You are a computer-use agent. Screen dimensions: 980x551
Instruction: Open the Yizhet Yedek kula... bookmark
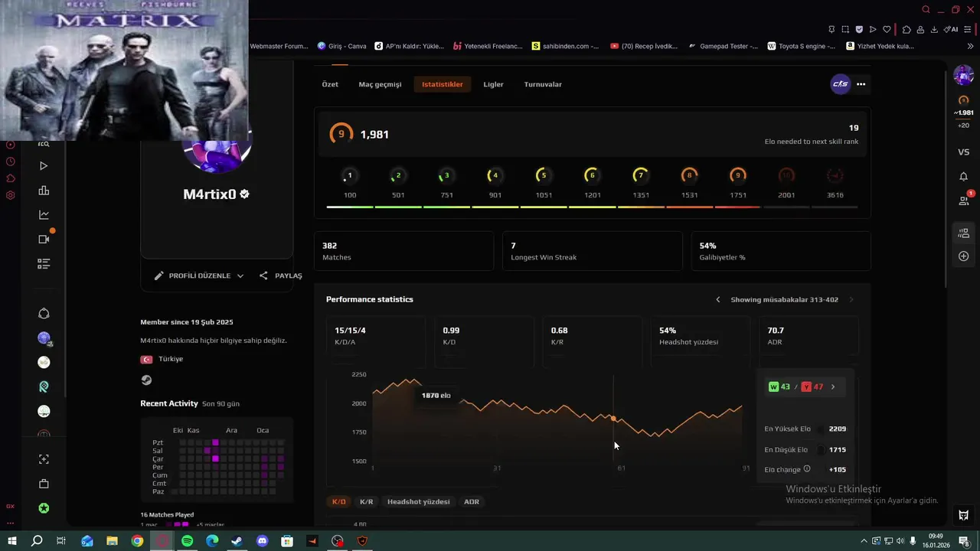click(x=880, y=46)
